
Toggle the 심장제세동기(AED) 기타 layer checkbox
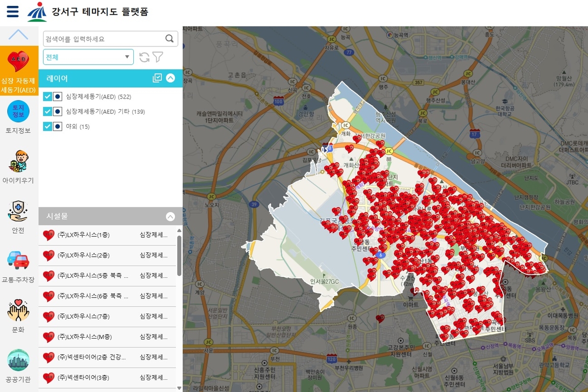click(48, 112)
